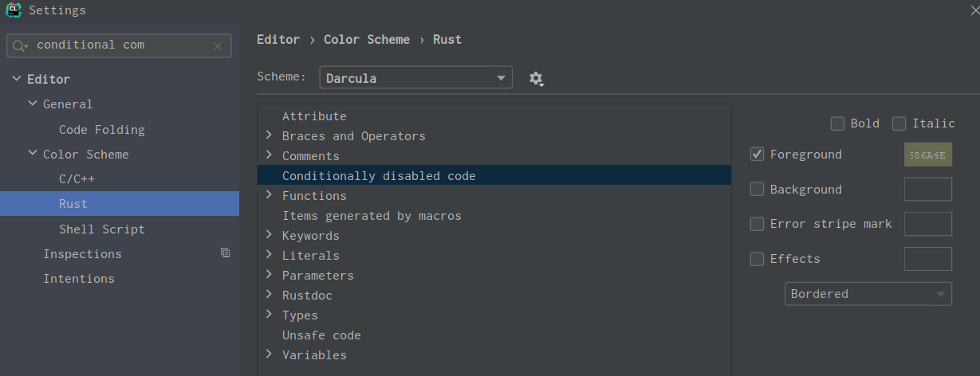Click the search magnifier icon
980x376 pixels.
[x=20, y=46]
